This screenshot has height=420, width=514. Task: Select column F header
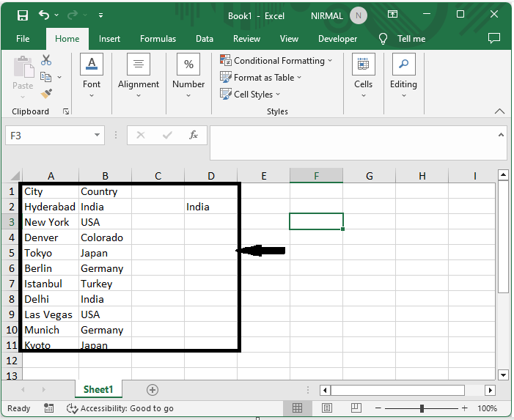pos(316,176)
